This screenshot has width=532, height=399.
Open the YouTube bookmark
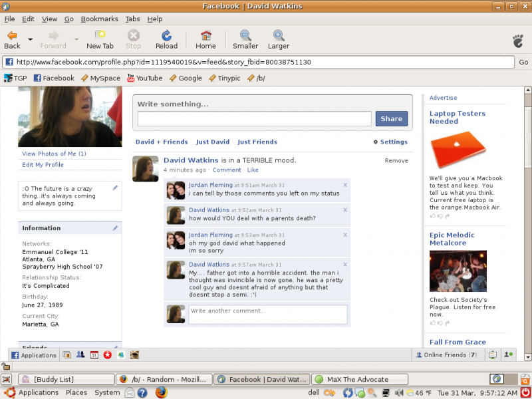click(145, 78)
